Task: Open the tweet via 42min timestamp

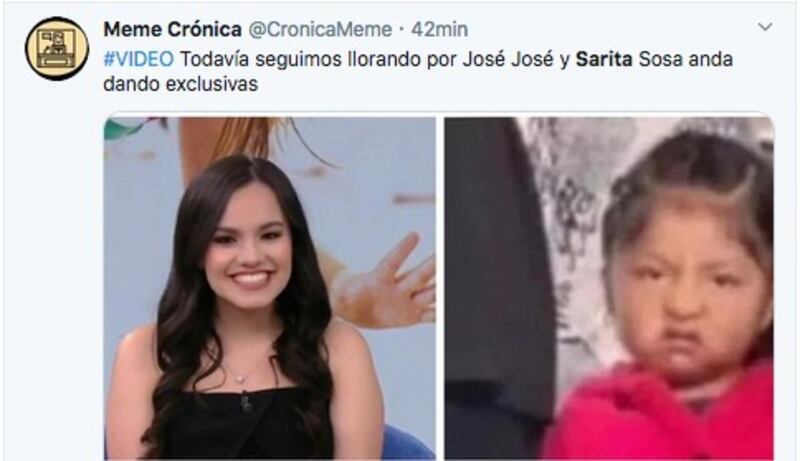Action: 439,30
